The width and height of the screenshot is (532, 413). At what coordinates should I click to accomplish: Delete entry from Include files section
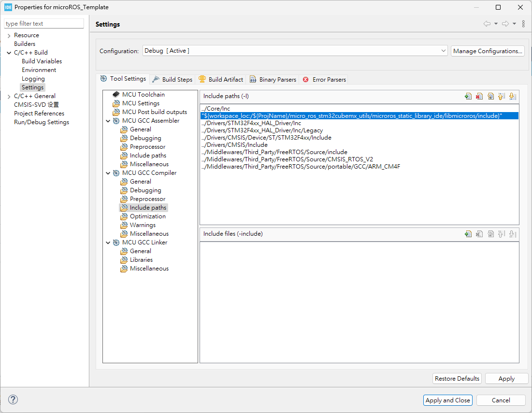pos(479,233)
